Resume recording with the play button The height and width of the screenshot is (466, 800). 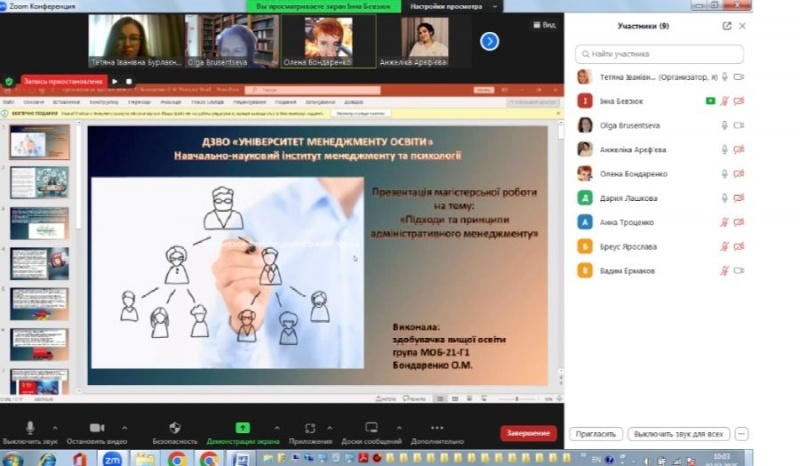pyautogui.click(x=115, y=81)
